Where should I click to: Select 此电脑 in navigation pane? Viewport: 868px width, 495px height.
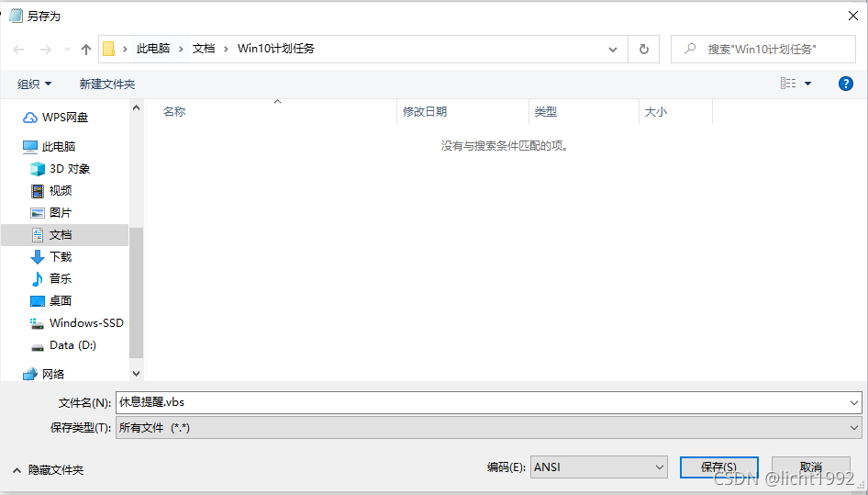[49, 146]
